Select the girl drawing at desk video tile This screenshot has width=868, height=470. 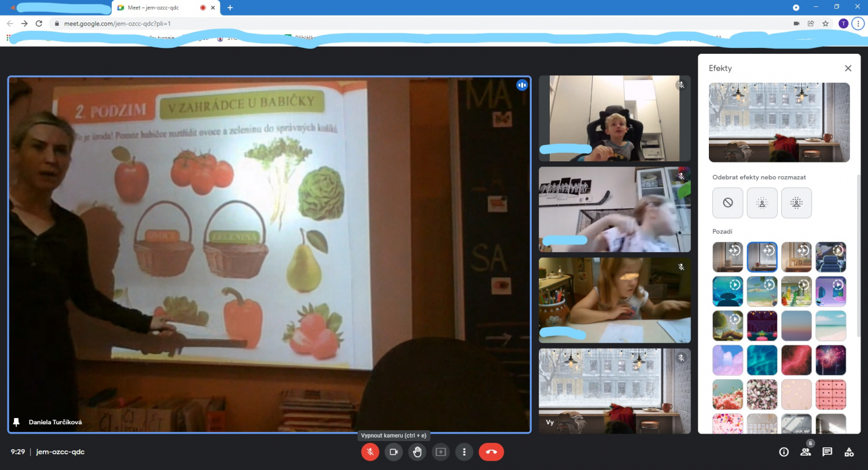615,300
